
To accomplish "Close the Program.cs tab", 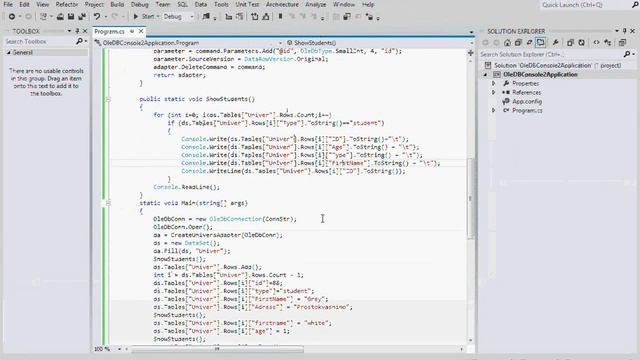I will pos(141,31).
